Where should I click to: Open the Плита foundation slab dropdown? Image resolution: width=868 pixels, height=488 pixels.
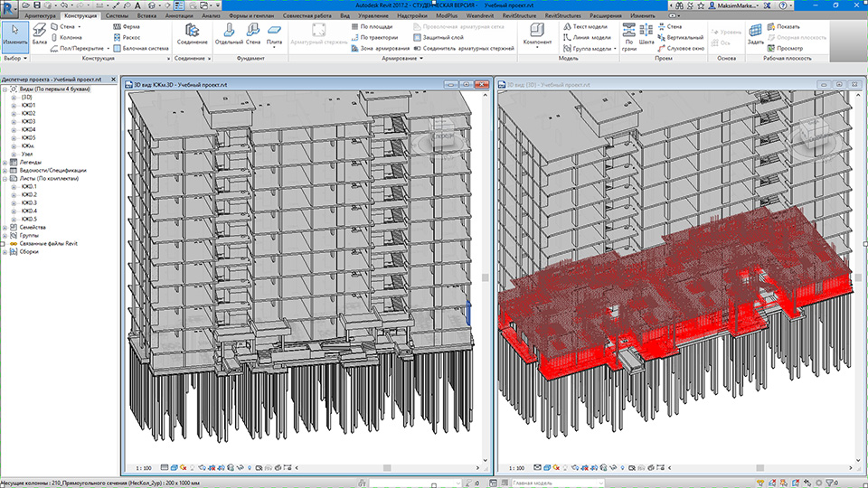274,46
